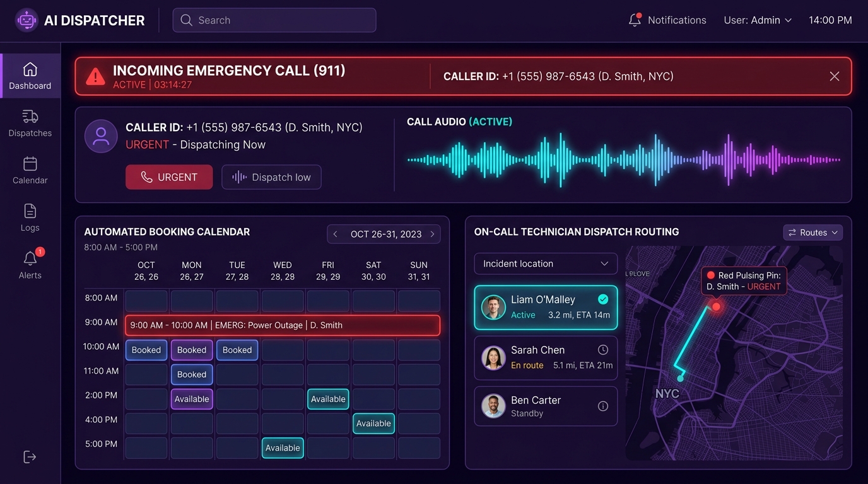Click the search magnifier icon
Image resolution: width=868 pixels, height=484 pixels.
[x=186, y=20]
